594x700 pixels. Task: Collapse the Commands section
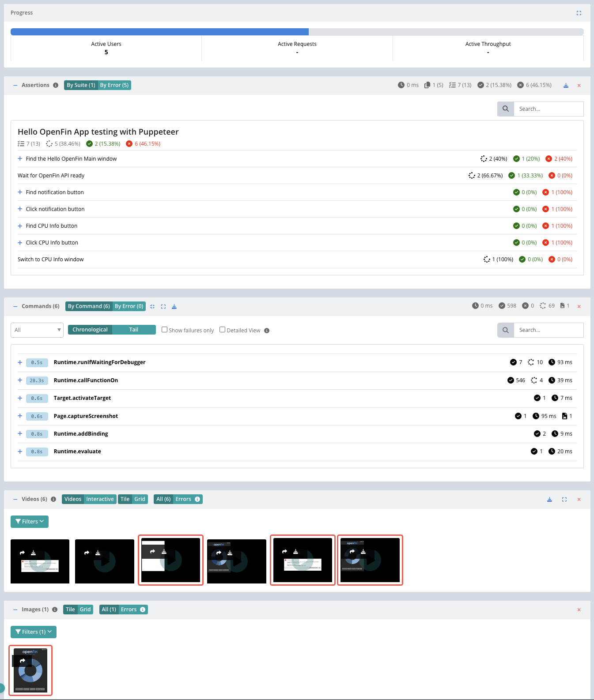pyautogui.click(x=15, y=306)
